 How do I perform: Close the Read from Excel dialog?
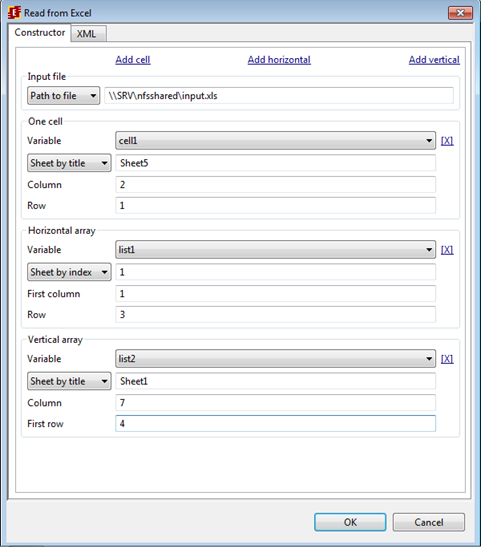tap(460, 13)
